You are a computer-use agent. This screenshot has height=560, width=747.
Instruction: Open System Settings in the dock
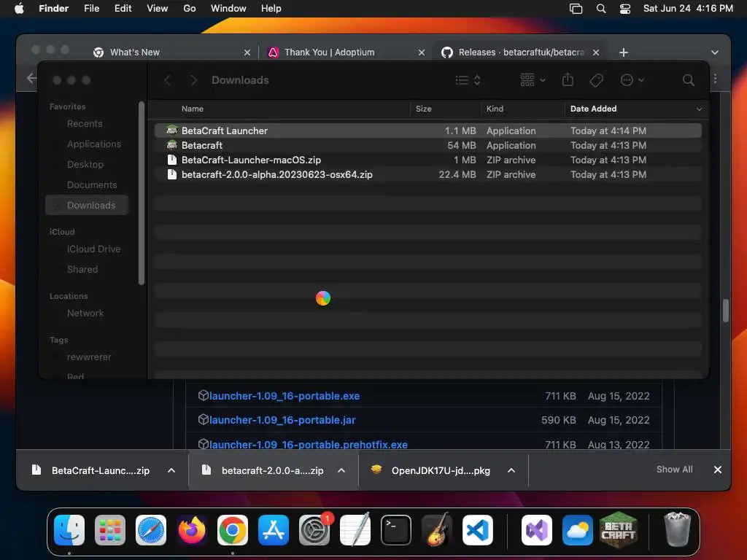[x=314, y=530]
